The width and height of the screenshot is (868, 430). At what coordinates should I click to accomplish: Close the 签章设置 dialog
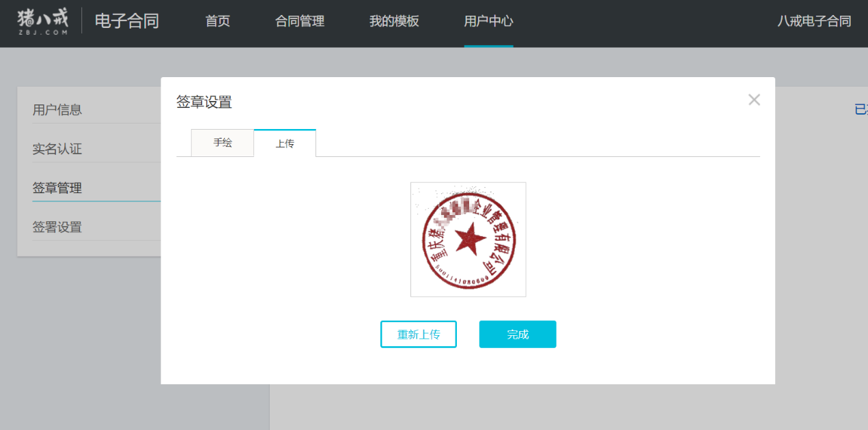tap(754, 100)
